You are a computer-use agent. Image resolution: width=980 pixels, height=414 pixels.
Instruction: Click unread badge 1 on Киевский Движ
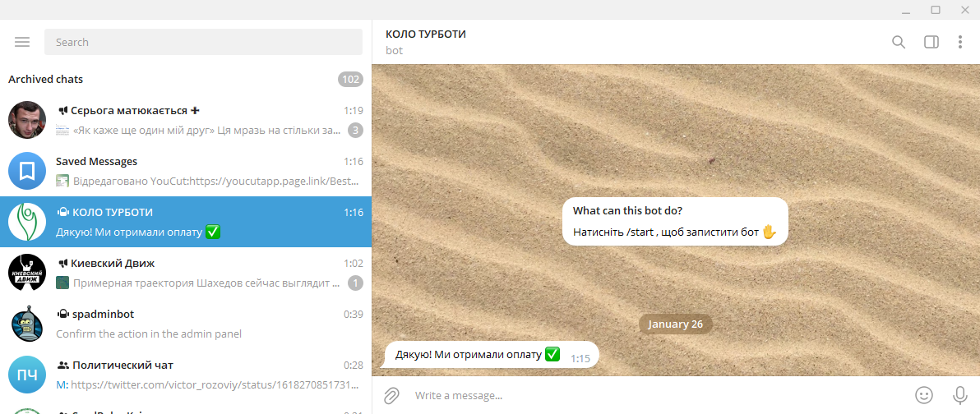(355, 283)
